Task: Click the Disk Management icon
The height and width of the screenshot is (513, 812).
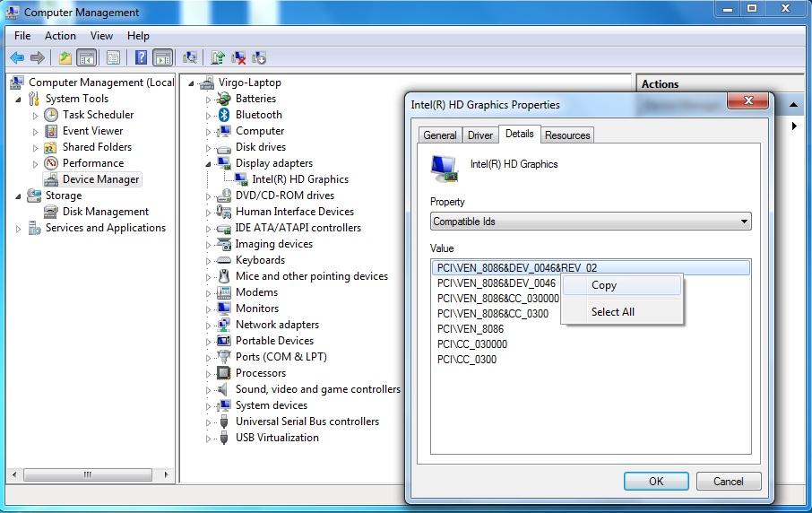Action: click(51, 212)
